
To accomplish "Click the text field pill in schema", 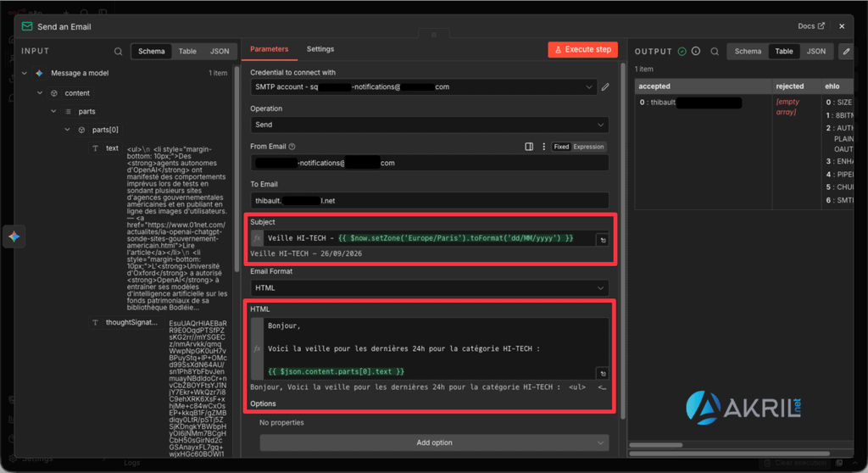I will click(x=105, y=148).
